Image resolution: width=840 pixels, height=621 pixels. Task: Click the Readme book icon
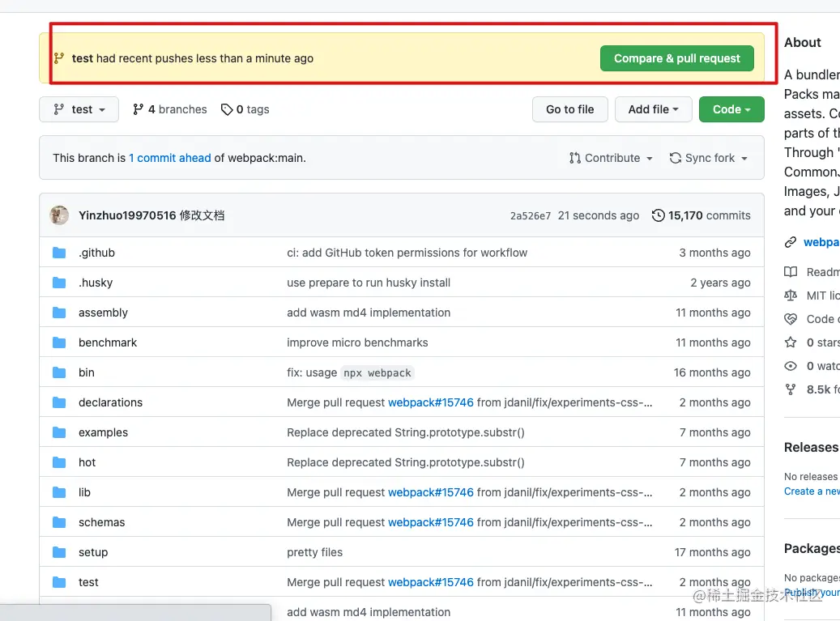pyautogui.click(x=790, y=272)
